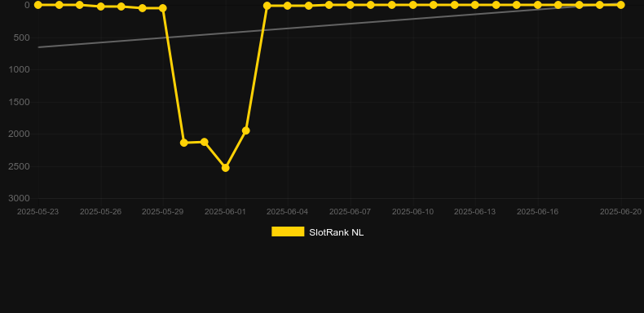Click the yellow SlotRank NL legend swatch

(x=288, y=231)
